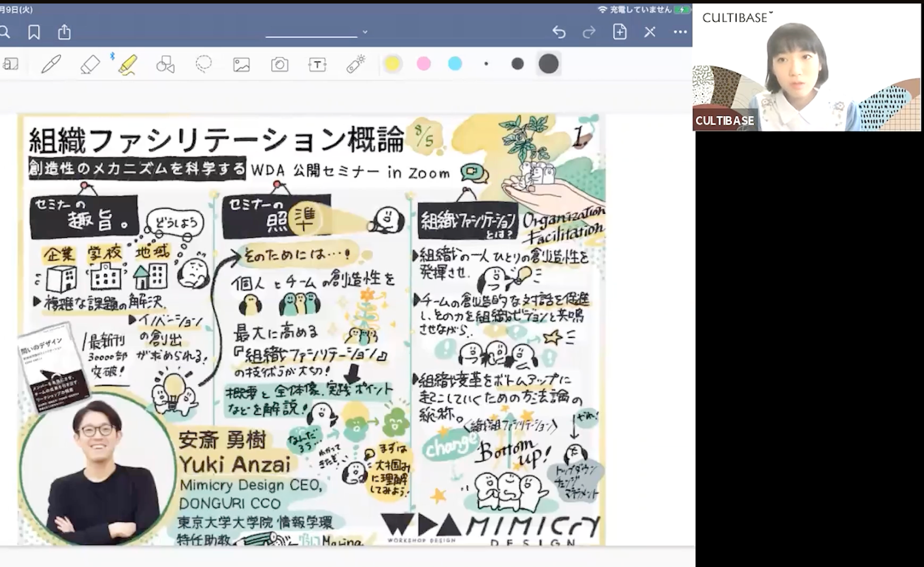Select the Pen tool
Screen dimensions: 924x567
[x=52, y=64]
